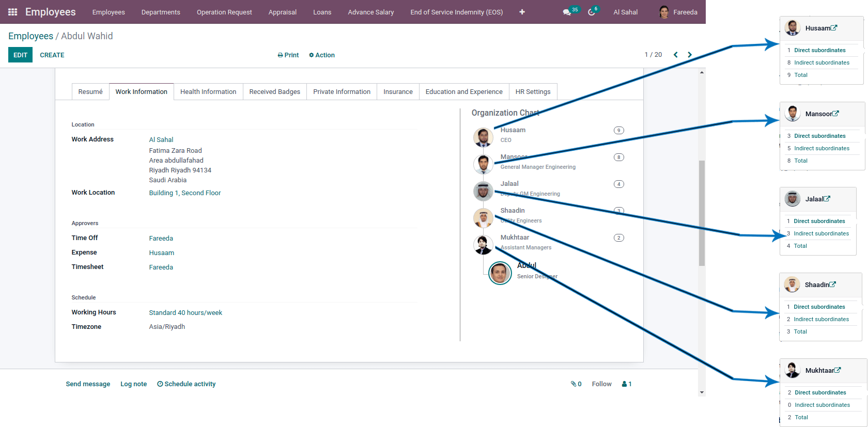Open Husaam's external link icon in popup

[x=834, y=28]
